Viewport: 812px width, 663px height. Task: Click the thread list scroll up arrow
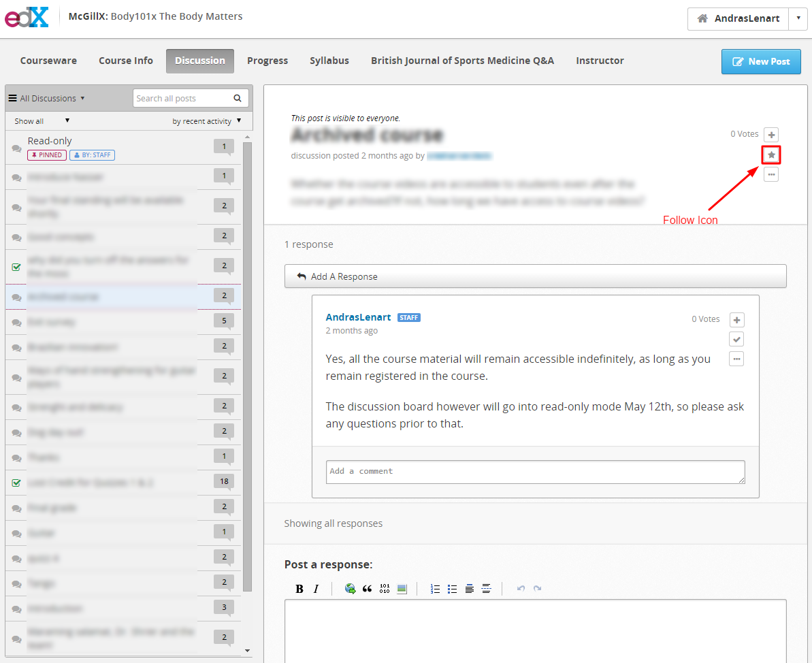[x=247, y=137]
